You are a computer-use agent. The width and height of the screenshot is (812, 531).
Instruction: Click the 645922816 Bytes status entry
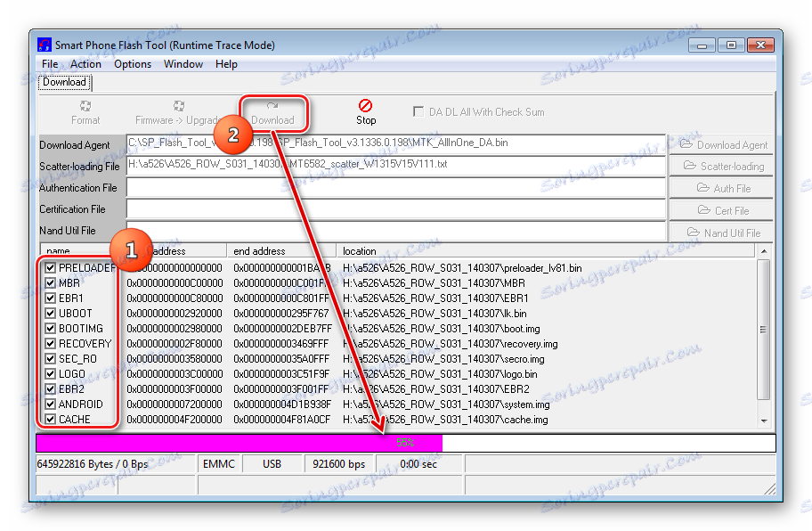116,464
